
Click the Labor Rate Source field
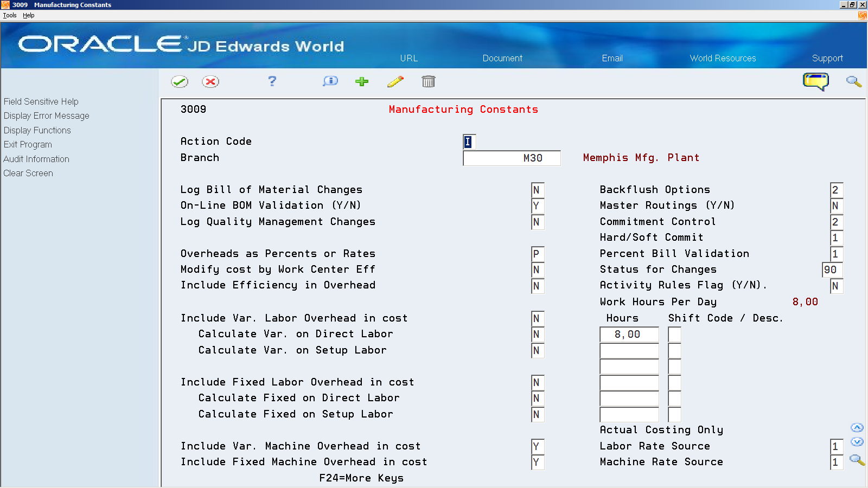point(837,446)
